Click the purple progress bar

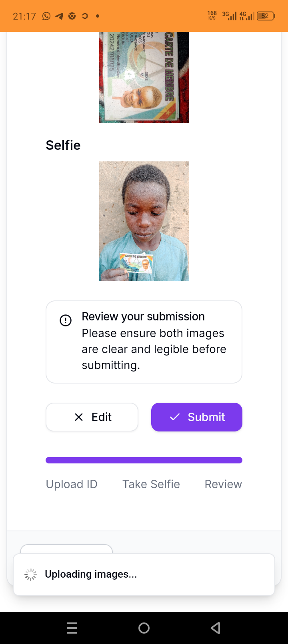[144, 460]
